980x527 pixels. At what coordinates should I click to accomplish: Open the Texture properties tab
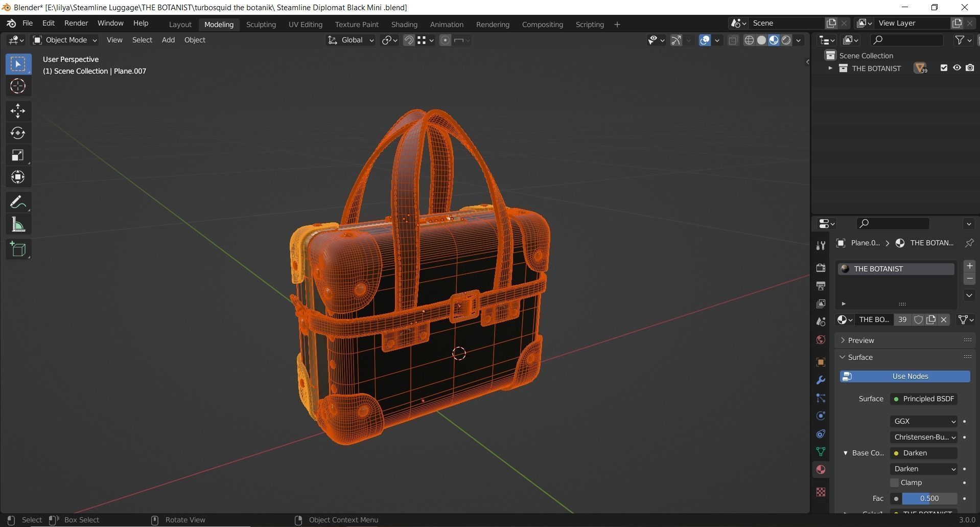(821, 492)
